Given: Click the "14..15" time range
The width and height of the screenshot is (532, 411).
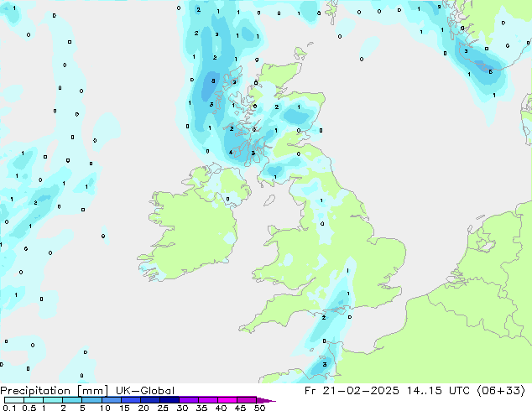Looking at the screenshot, I should 425,391.
